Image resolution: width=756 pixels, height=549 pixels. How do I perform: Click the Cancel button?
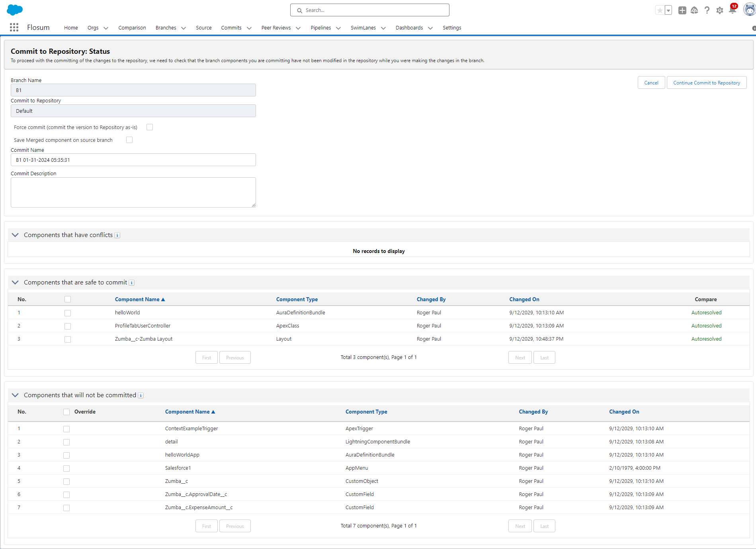click(651, 82)
